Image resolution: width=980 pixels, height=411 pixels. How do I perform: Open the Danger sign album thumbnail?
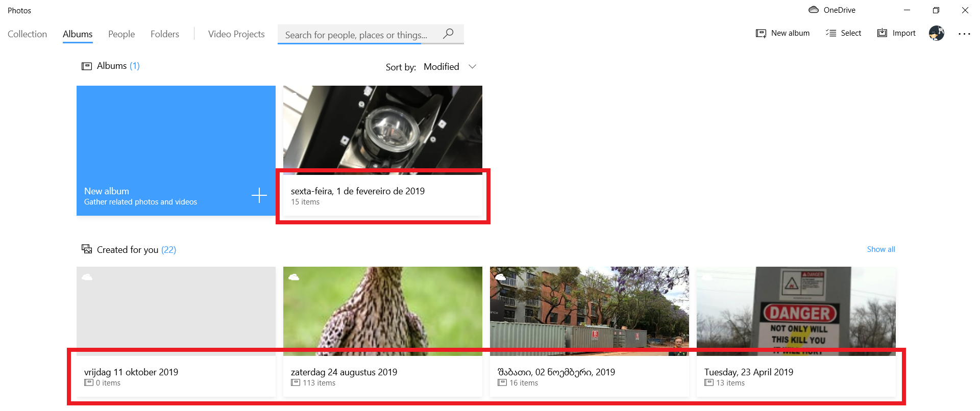coord(796,311)
